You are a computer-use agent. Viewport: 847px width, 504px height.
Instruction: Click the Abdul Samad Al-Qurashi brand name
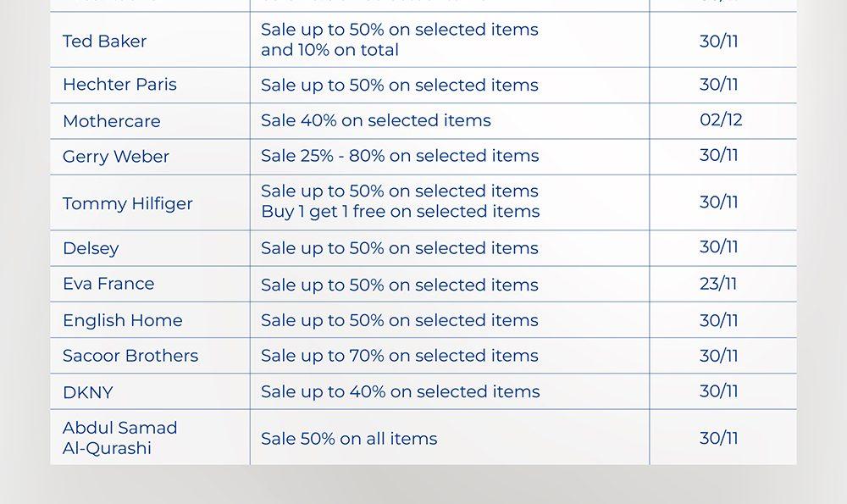click(x=119, y=438)
